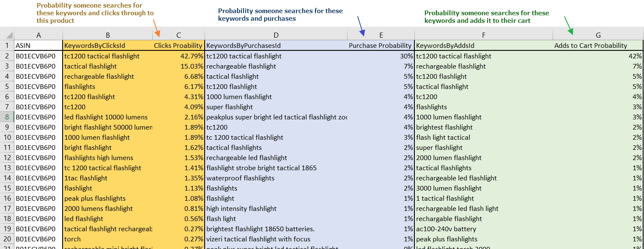Image resolution: width=644 pixels, height=249 pixels.
Task: Click the 'torch' keyword cell
Action: pyautogui.click(x=108, y=239)
